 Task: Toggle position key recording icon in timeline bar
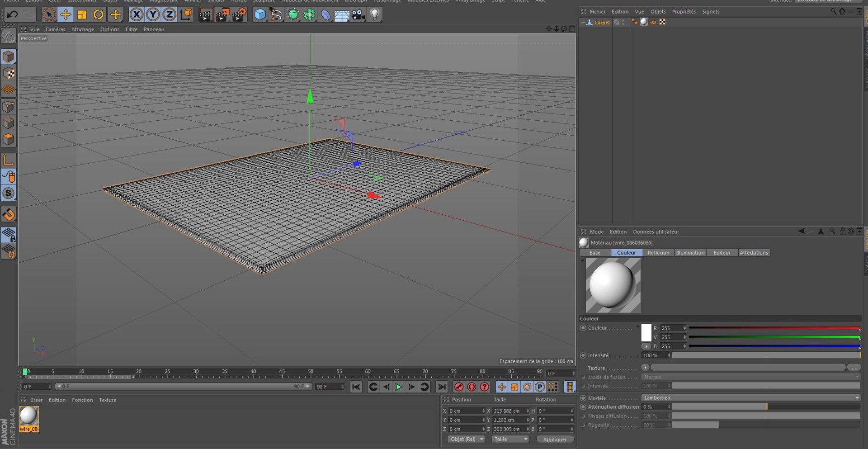pyautogui.click(x=501, y=387)
